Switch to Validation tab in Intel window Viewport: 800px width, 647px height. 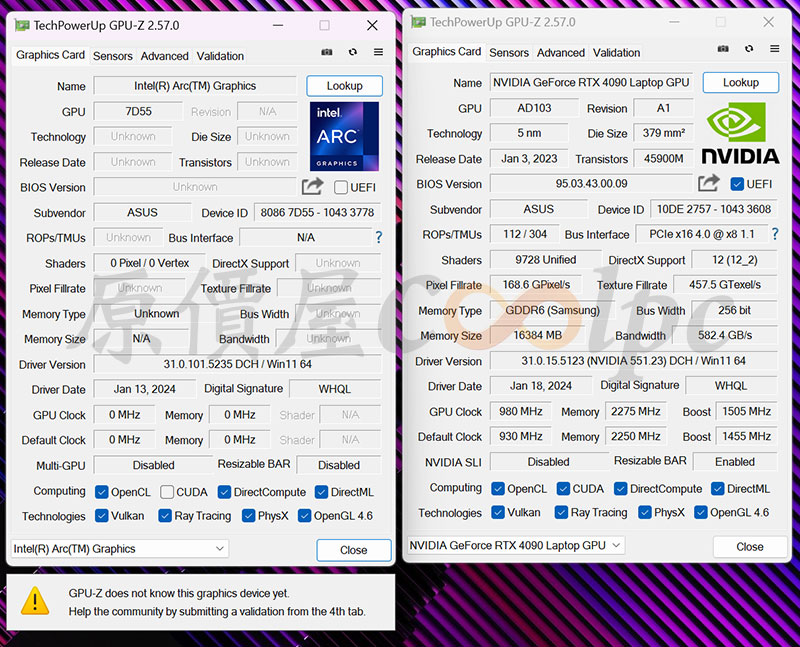(x=220, y=56)
